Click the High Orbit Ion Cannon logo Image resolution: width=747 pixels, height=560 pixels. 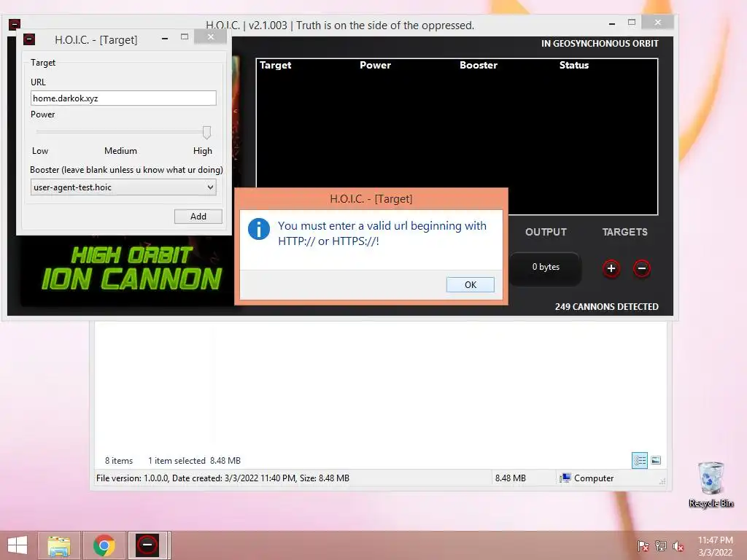pos(131,268)
